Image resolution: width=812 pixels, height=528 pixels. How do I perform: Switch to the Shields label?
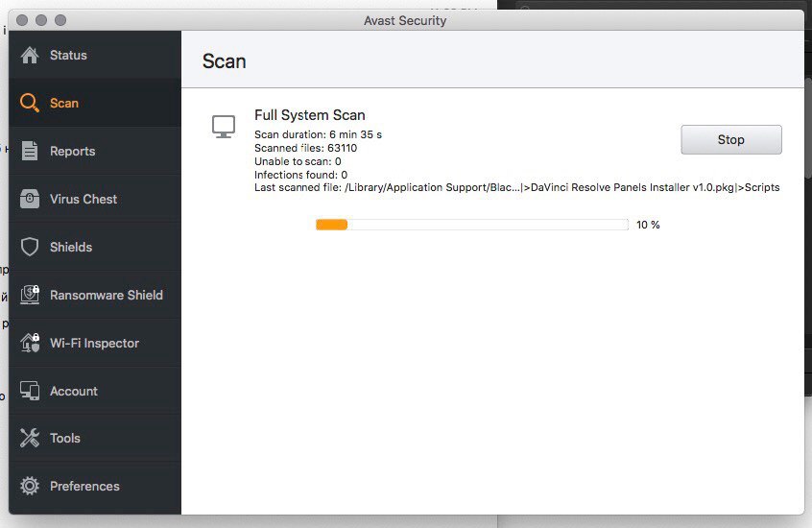click(x=71, y=247)
